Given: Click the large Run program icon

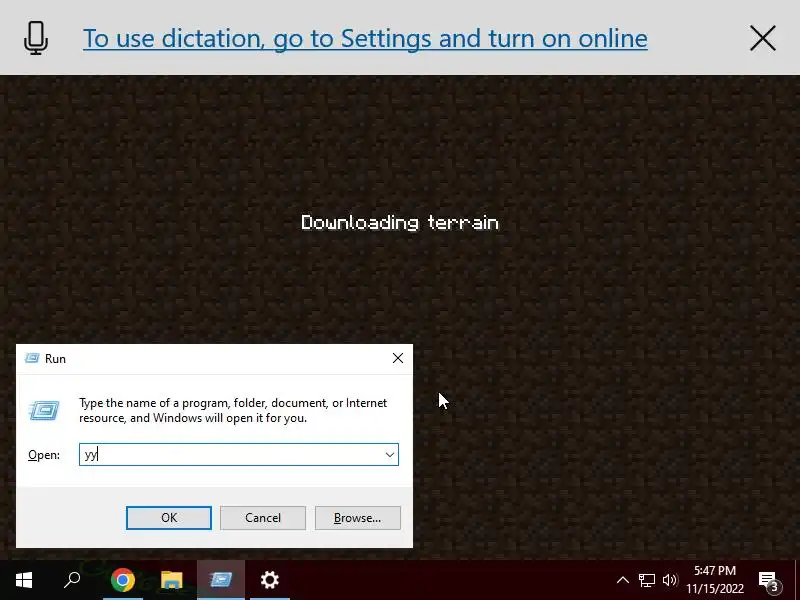Looking at the screenshot, I should (44, 410).
